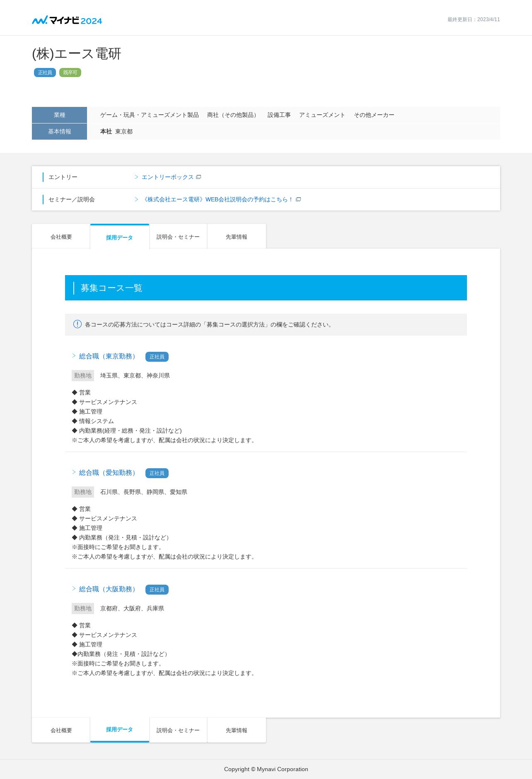Screen dimensions: 532x779
Task: Click the セミナー／説明会 row label
Action: 71,199
